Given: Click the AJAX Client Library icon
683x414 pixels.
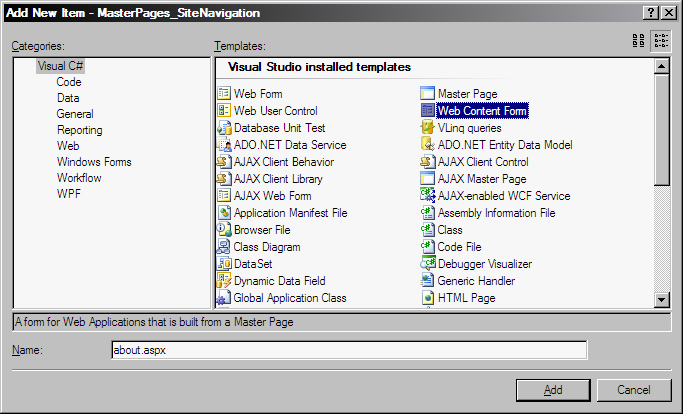Looking at the screenshot, I should [224, 178].
